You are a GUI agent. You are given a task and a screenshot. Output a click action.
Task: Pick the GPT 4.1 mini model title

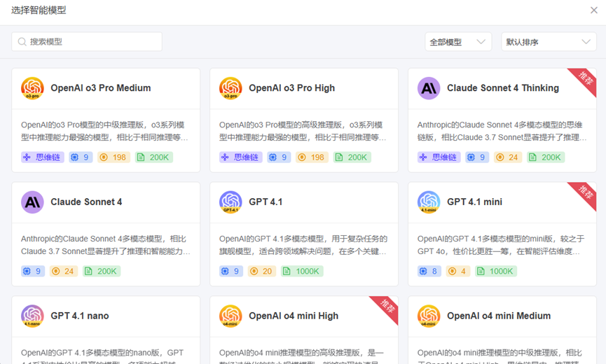[474, 202]
